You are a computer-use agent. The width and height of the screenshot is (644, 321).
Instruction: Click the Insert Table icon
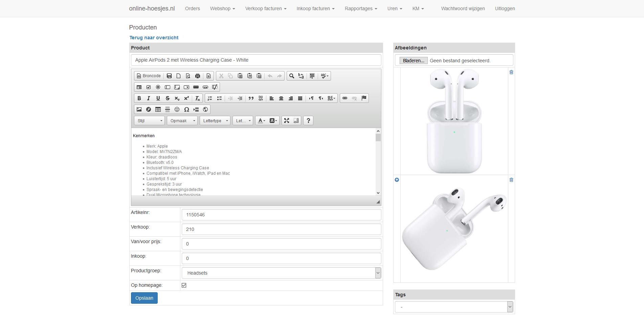tap(158, 109)
